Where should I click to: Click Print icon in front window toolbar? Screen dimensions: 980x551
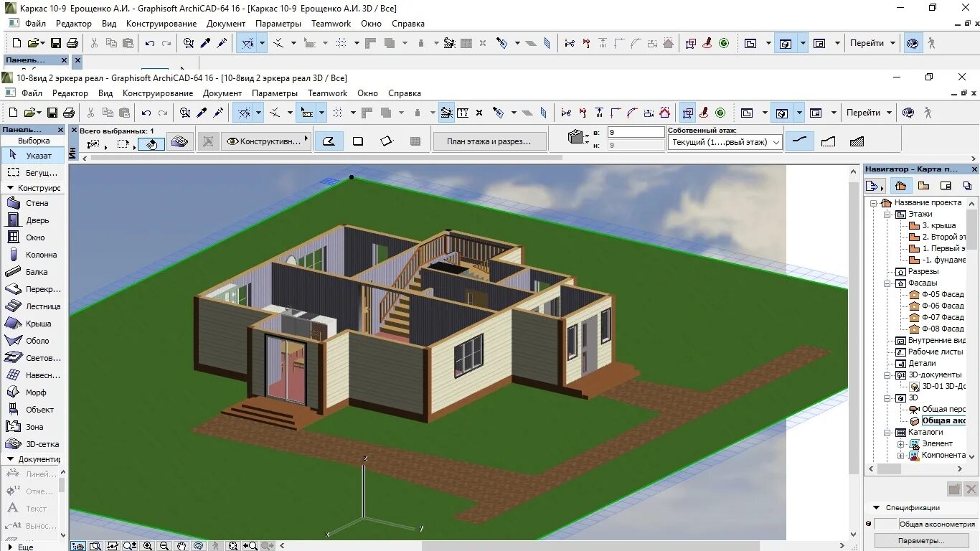[69, 113]
